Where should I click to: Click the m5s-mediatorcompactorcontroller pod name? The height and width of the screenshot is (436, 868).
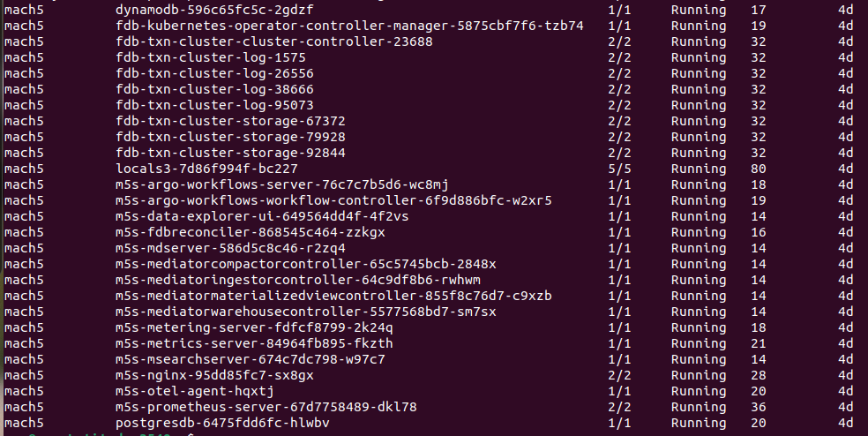pos(305,264)
